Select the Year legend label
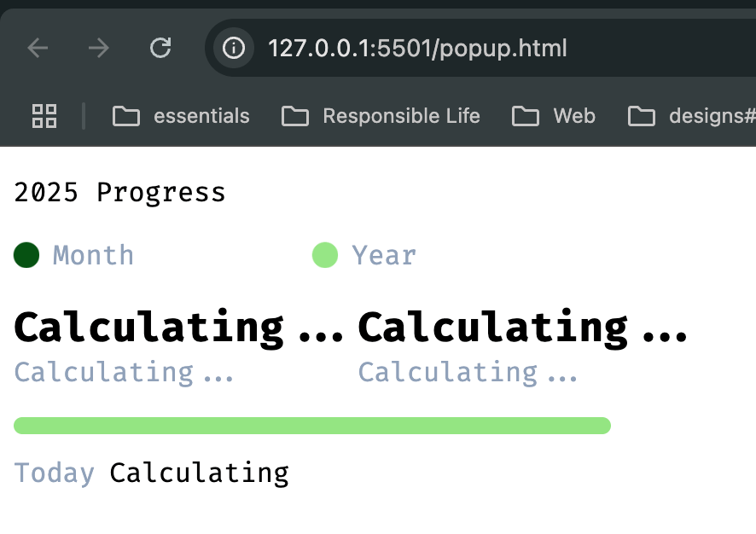The image size is (756, 534). point(384,255)
